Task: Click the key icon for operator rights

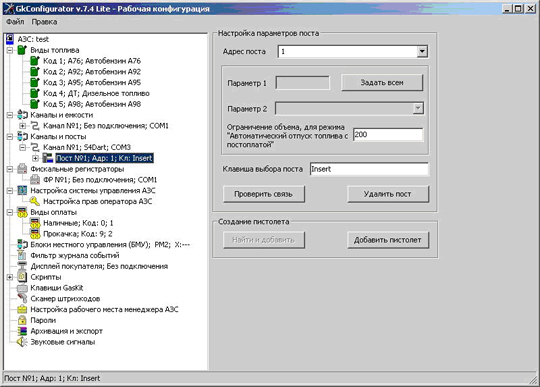Action: coord(35,201)
